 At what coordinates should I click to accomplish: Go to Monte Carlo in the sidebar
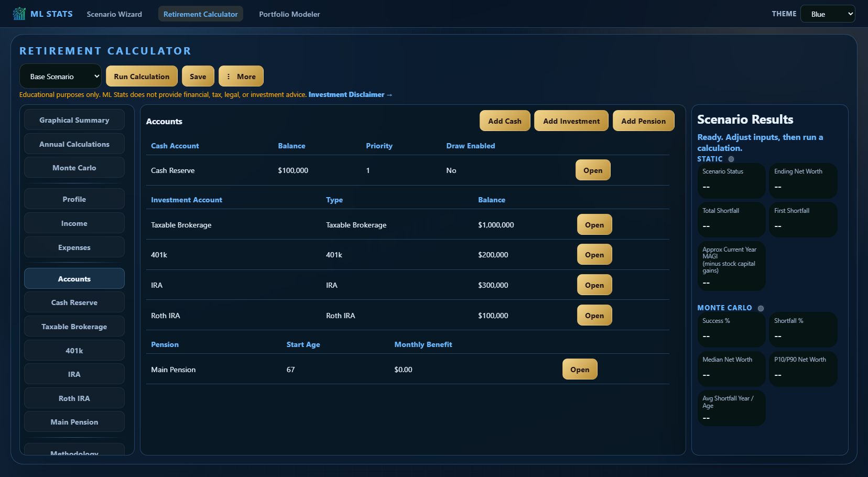click(x=74, y=167)
